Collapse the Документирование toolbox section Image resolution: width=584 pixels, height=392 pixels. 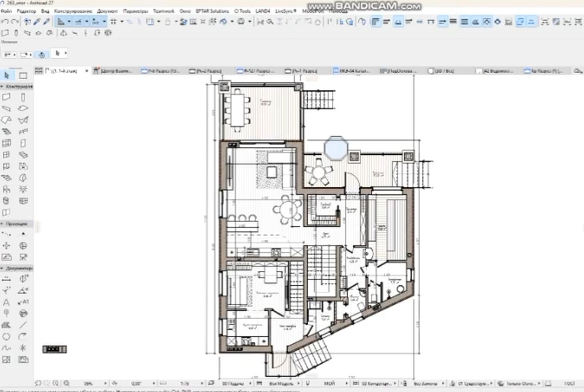point(2,267)
